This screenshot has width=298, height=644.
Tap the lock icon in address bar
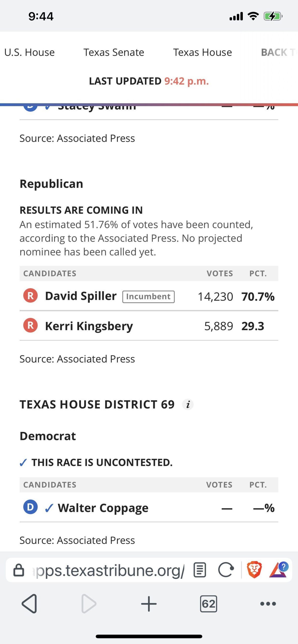coord(19,570)
